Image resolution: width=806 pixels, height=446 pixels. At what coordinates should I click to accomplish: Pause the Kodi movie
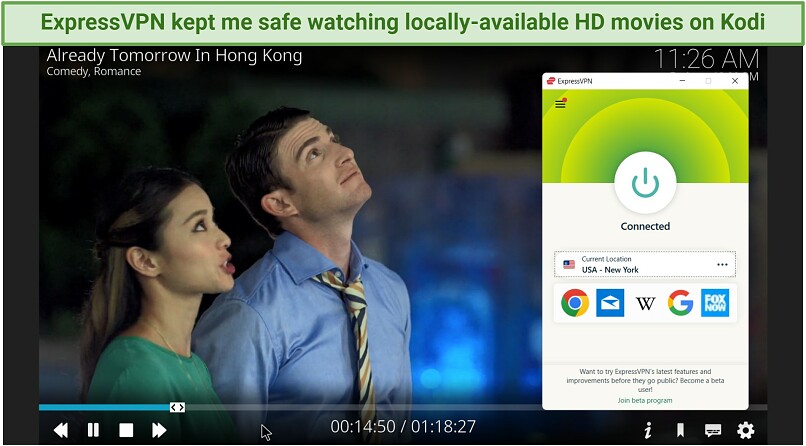click(93, 430)
